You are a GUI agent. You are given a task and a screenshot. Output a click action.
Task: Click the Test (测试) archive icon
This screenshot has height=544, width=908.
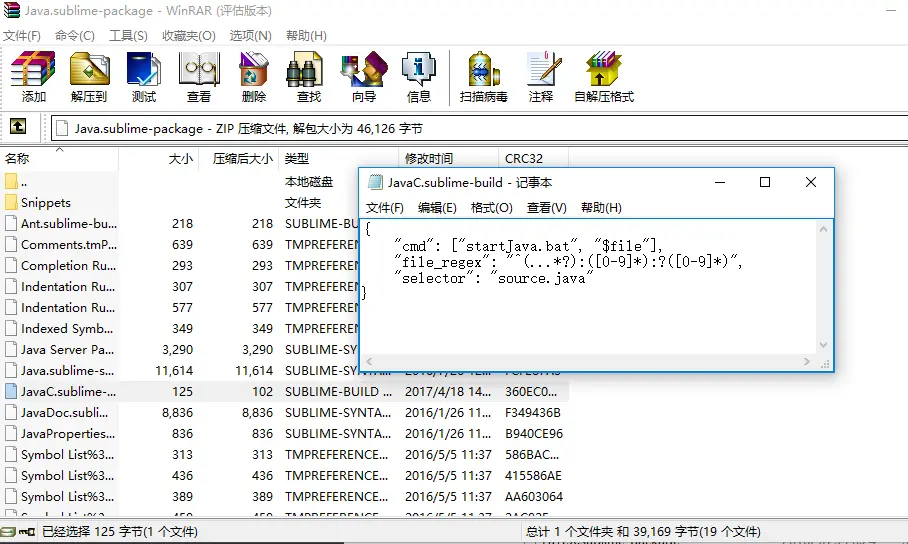coord(144,76)
